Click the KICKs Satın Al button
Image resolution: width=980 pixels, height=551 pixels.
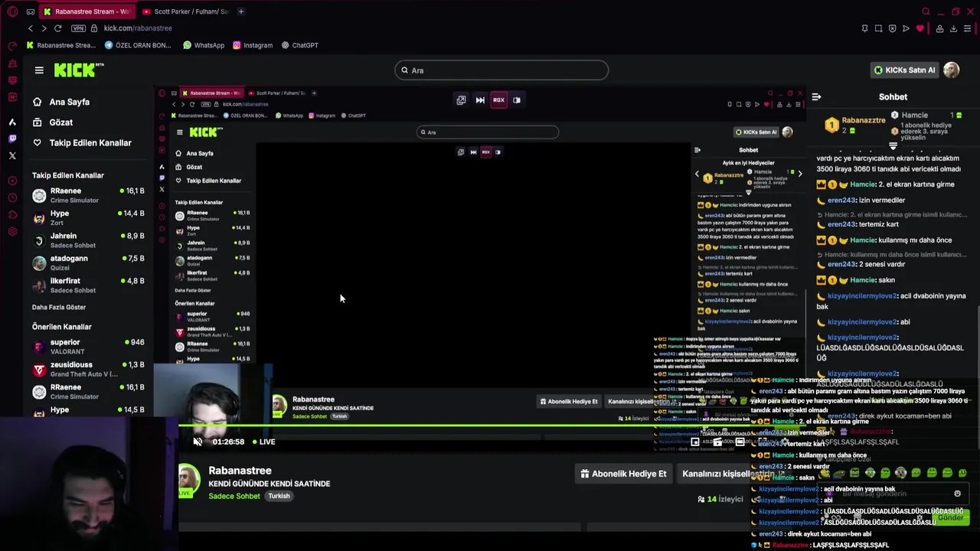click(x=904, y=70)
